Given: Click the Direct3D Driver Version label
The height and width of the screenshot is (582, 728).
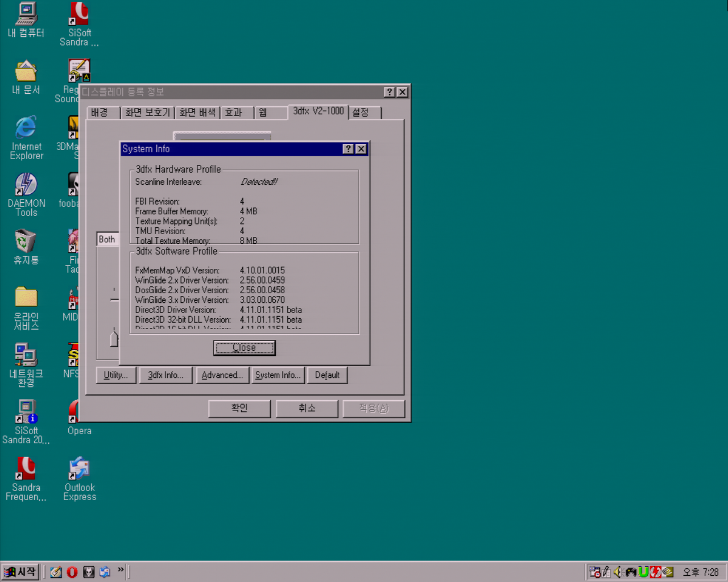Looking at the screenshot, I should [175, 310].
